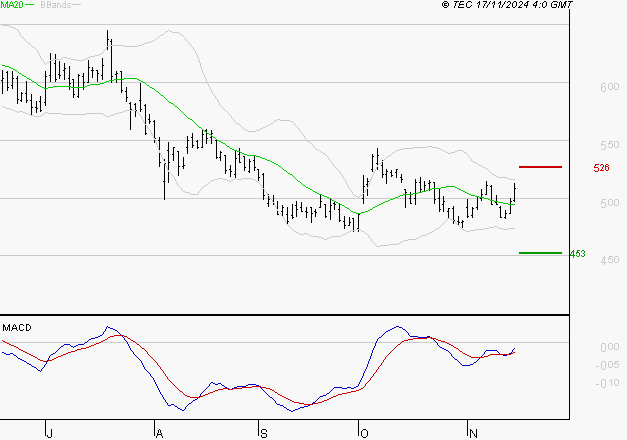The image size is (627, 440).
Task: Click the MACD panel title
Action: click(17, 328)
